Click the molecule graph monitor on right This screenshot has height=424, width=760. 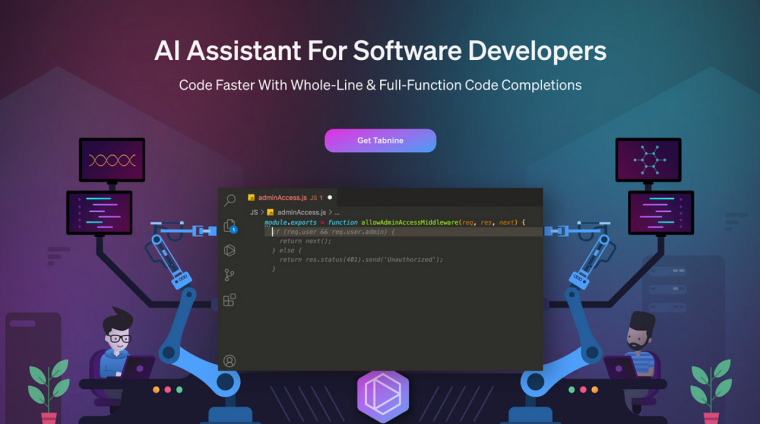coord(647,160)
